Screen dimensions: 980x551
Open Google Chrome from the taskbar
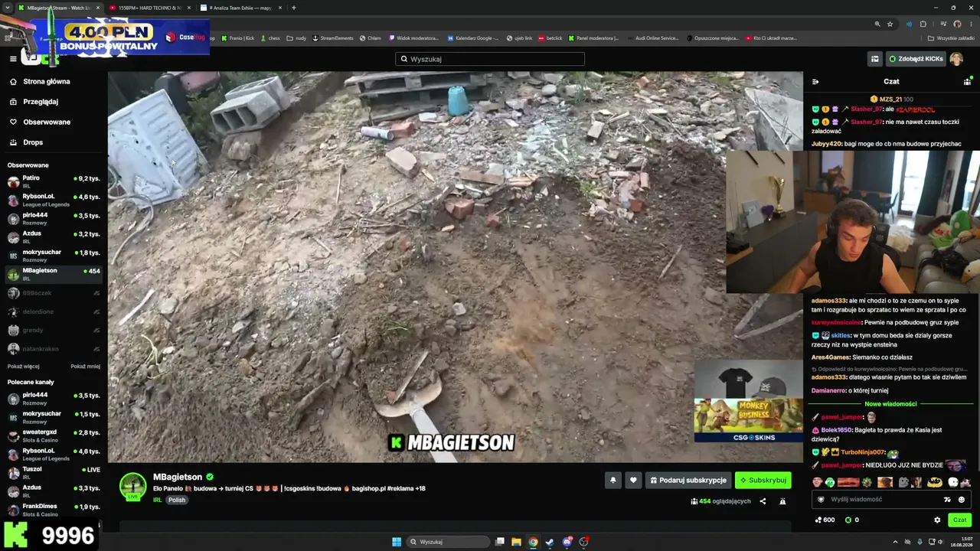click(533, 542)
